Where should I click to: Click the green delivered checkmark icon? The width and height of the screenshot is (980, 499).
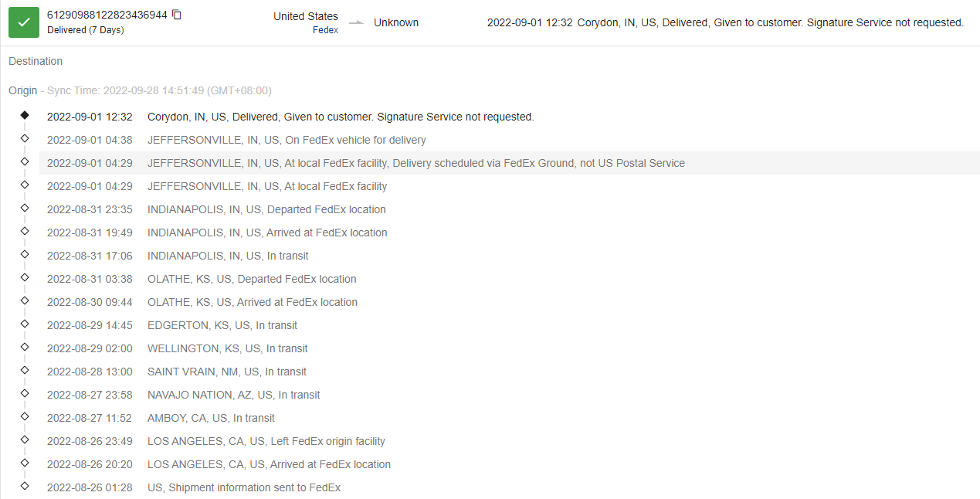click(x=24, y=22)
